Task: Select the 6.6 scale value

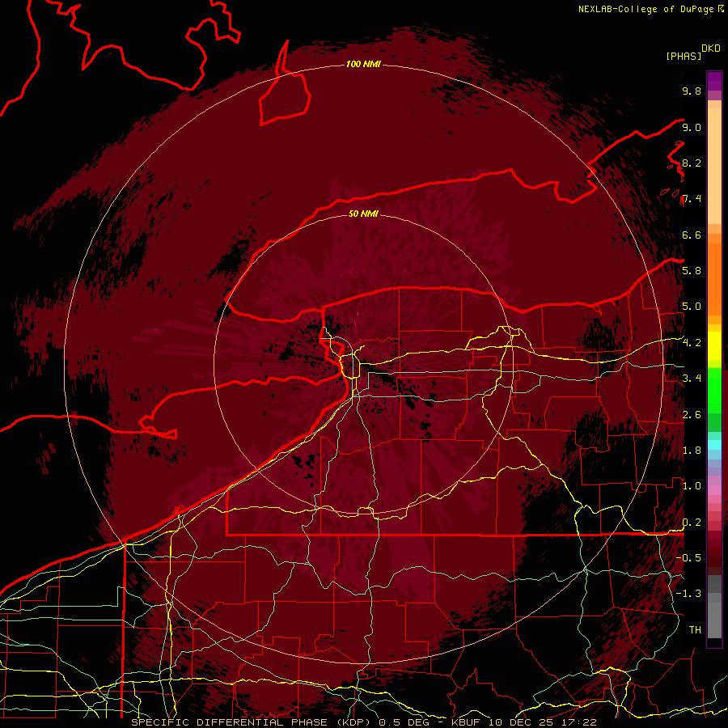Action: [x=692, y=235]
